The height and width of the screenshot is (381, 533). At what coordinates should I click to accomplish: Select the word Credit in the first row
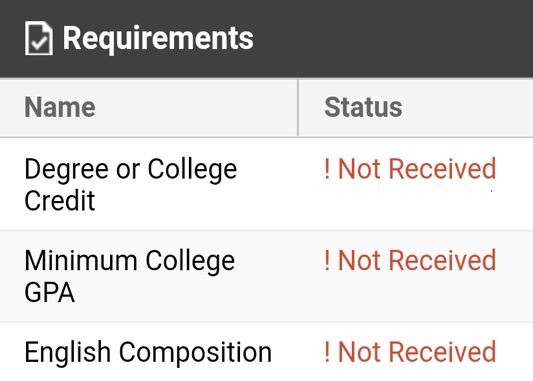point(60,201)
